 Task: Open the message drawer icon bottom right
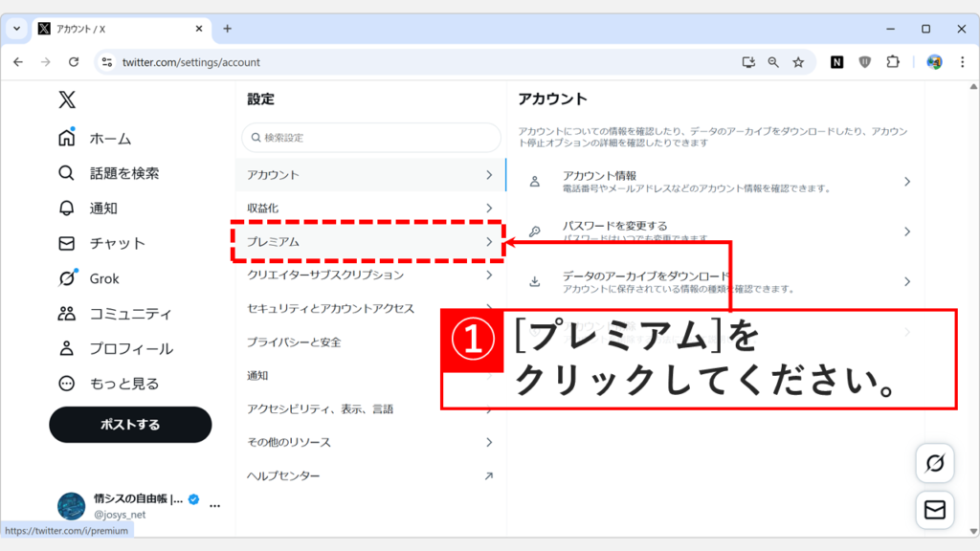[x=936, y=510]
